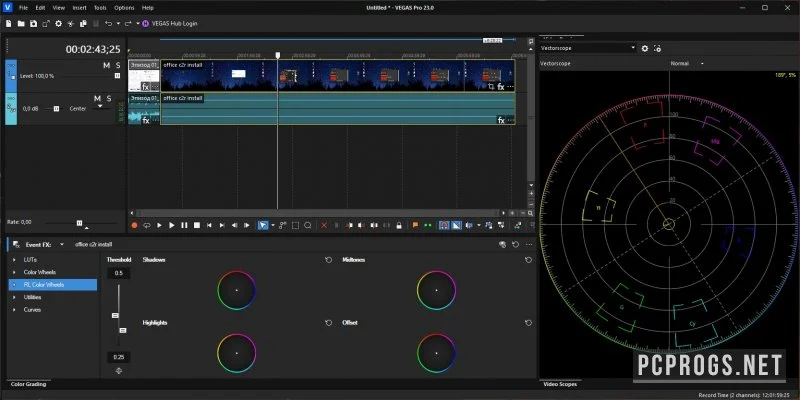Open a project with the folder icon

tap(21, 23)
